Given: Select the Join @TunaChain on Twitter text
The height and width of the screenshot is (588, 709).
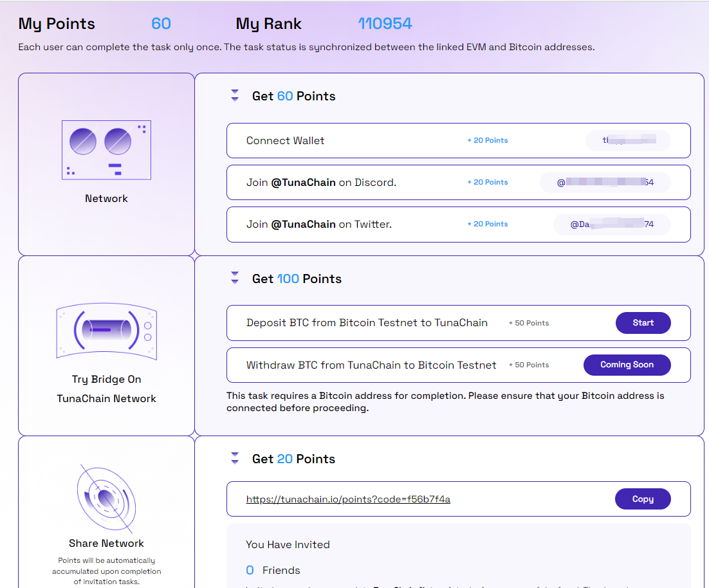Looking at the screenshot, I should 318,224.
